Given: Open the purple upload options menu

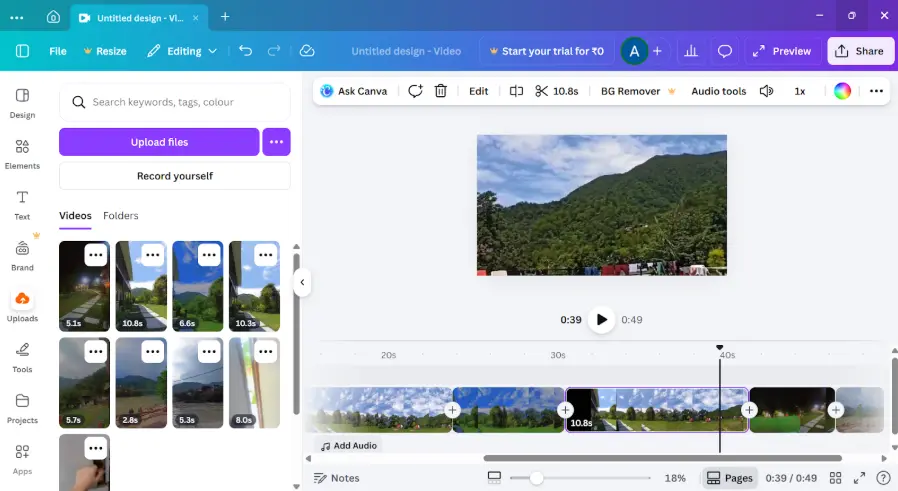Looking at the screenshot, I should pos(276,142).
